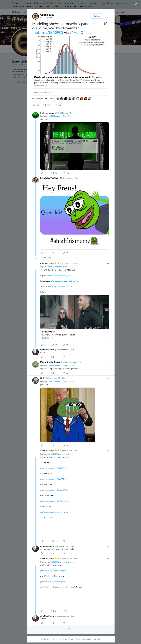Expand options chevron on Qanon 2020 tweet
This screenshot has width=141, height=644.
(108, 16)
